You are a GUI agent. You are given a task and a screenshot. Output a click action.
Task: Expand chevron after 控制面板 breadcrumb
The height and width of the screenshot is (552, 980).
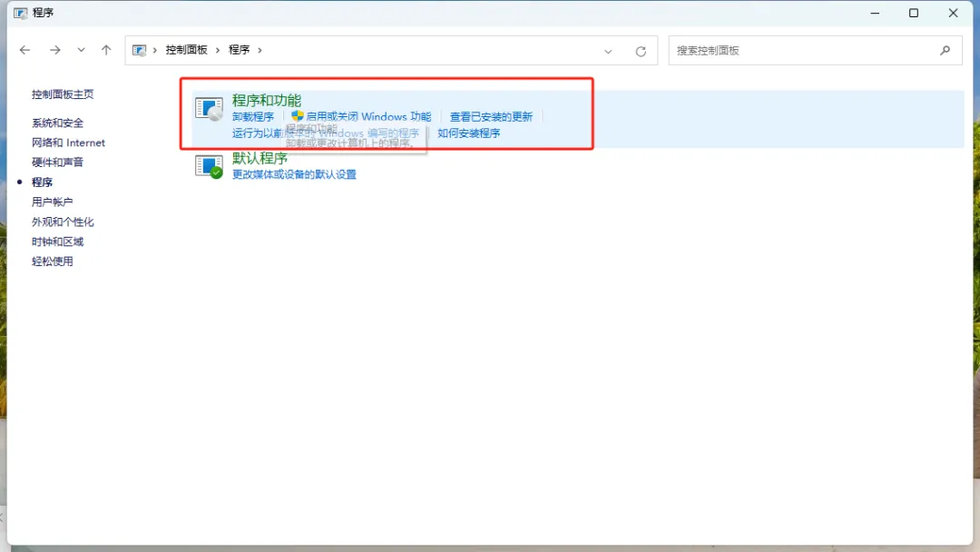[x=218, y=50]
